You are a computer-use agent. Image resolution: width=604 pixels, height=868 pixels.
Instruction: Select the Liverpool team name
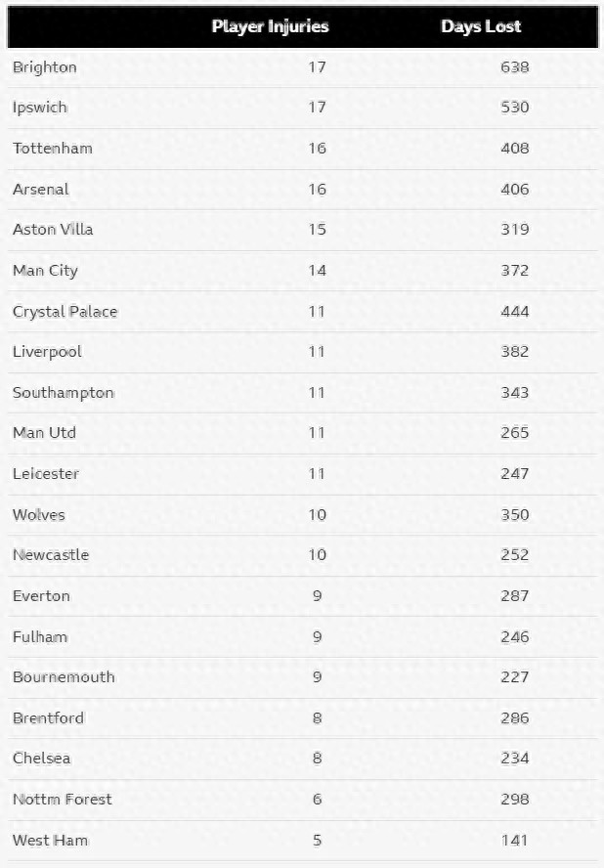[x=47, y=352]
